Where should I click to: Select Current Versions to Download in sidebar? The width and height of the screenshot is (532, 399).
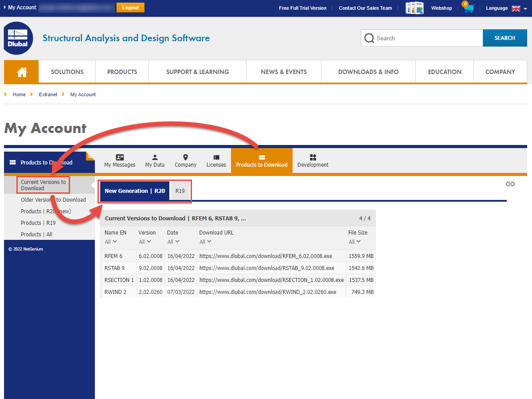[43, 185]
